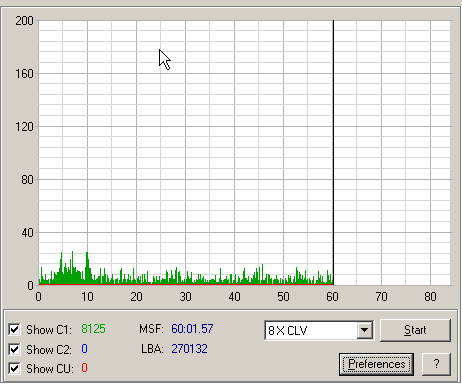Click the question mark help button
Screen dimensions: 462x384
point(436,364)
